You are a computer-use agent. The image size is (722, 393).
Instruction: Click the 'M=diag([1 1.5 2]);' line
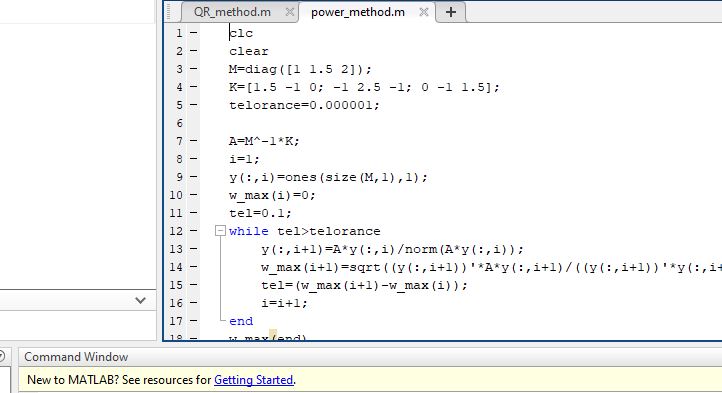[300, 69]
